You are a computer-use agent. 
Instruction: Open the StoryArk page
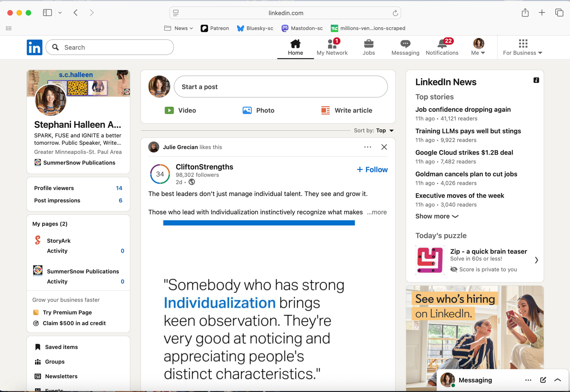(59, 241)
